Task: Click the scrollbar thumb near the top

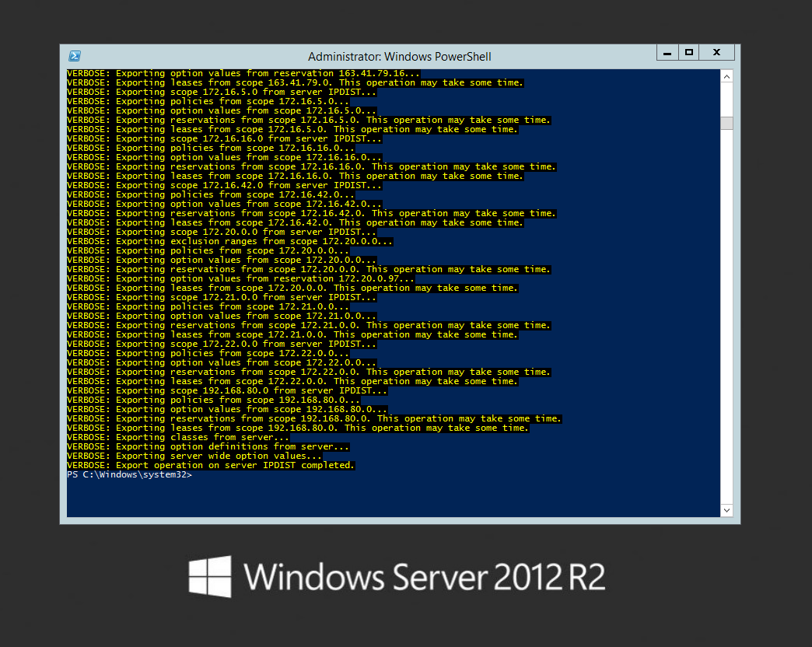Action: [x=726, y=122]
